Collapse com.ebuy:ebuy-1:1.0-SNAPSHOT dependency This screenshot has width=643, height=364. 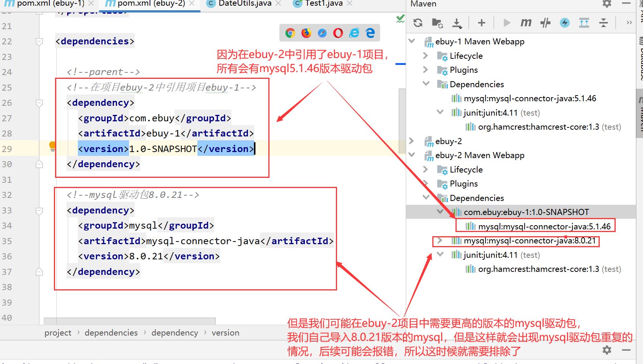pos(440,212)
